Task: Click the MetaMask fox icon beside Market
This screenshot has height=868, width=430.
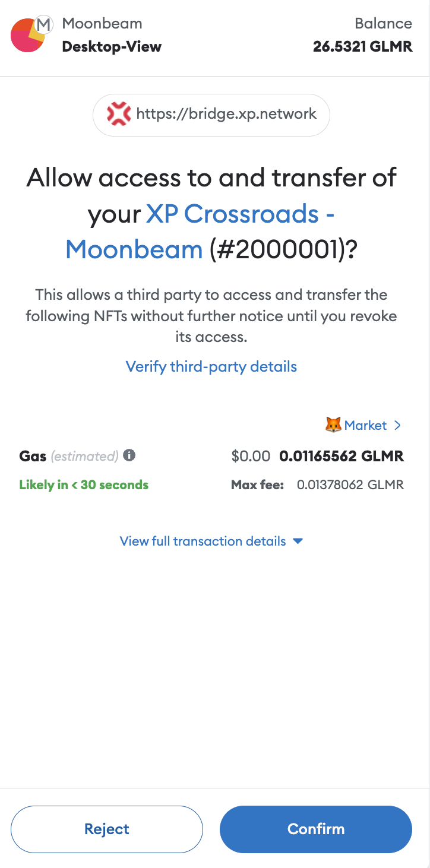Action: (334, 425)
